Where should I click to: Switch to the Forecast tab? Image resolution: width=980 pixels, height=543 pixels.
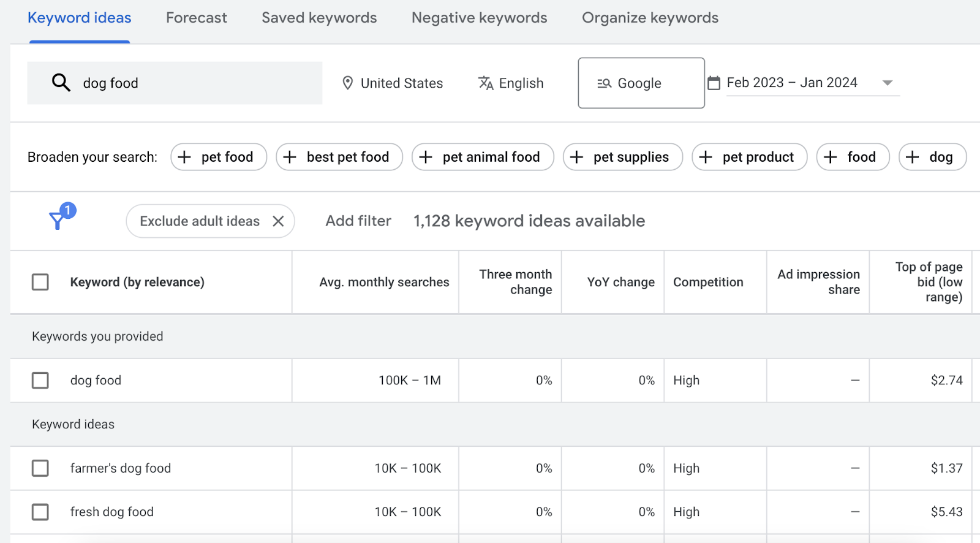(x=196, y=18)
